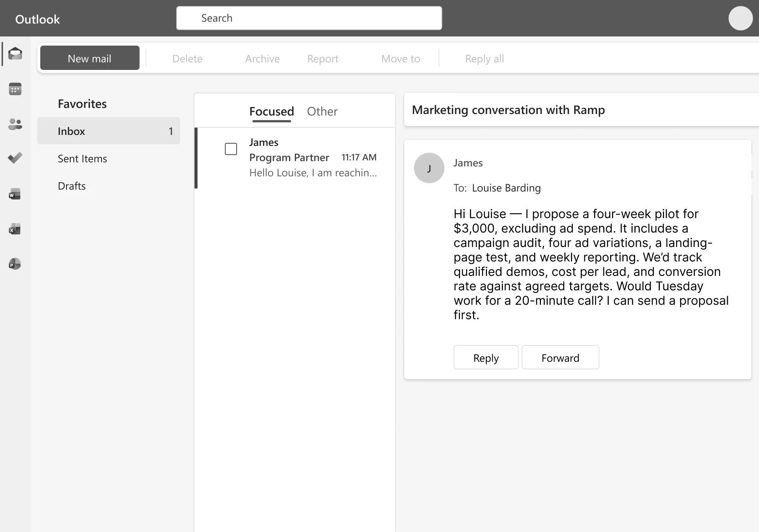
Task: Click James's sender avatar J
Action: pos(429,168)
